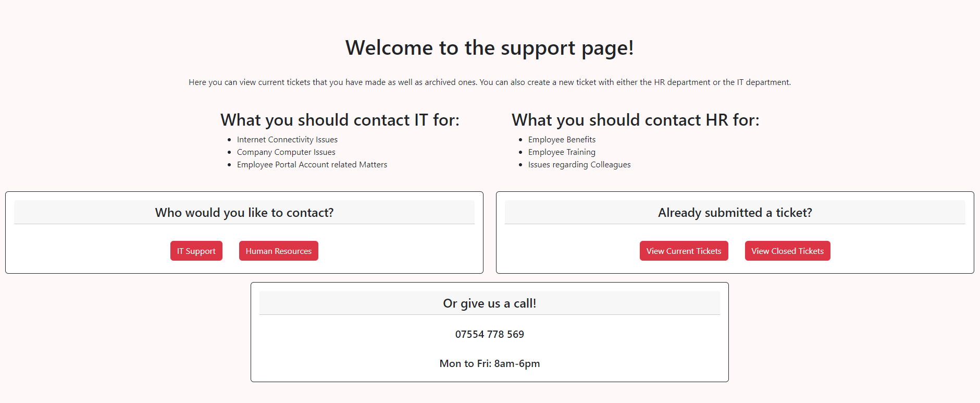
Task: Click the phone number 07554 778 569
Action: coord(489,334)
